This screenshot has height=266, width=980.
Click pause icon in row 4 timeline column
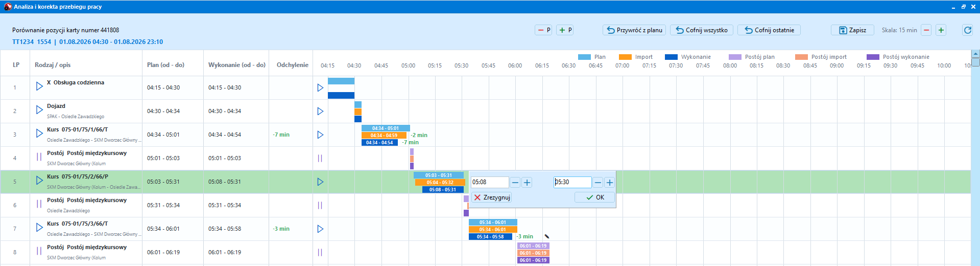320,159
